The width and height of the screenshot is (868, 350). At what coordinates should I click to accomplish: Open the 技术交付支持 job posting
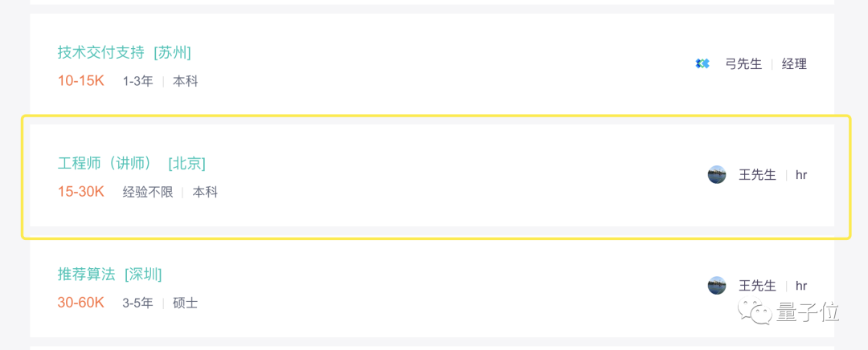pyautogui.click(x=101, y=52)
